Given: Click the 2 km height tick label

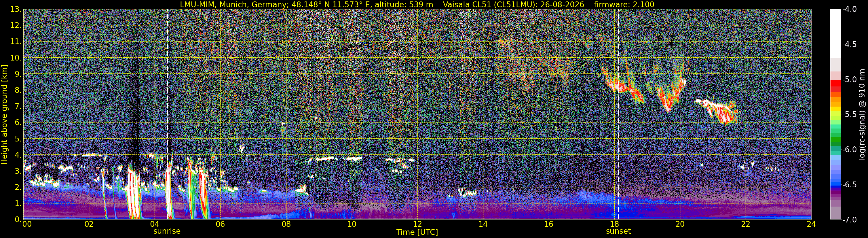Looking at the screenshot, I should tap(18, 187).
